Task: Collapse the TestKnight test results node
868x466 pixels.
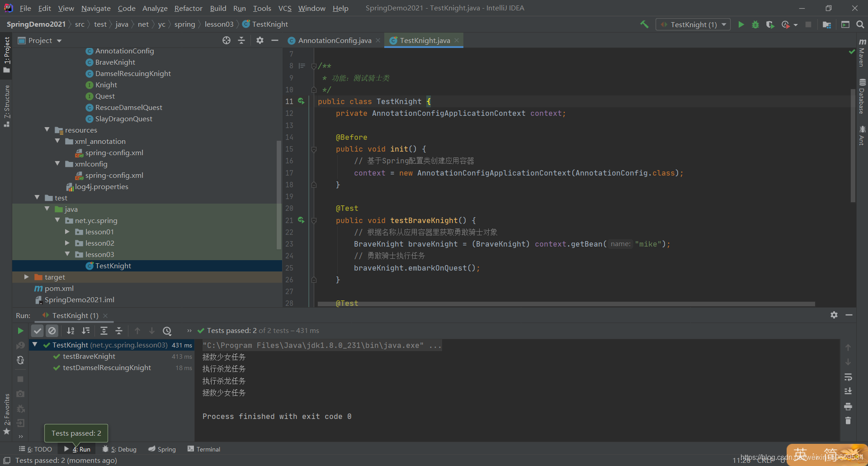Action: pos(35,345)
